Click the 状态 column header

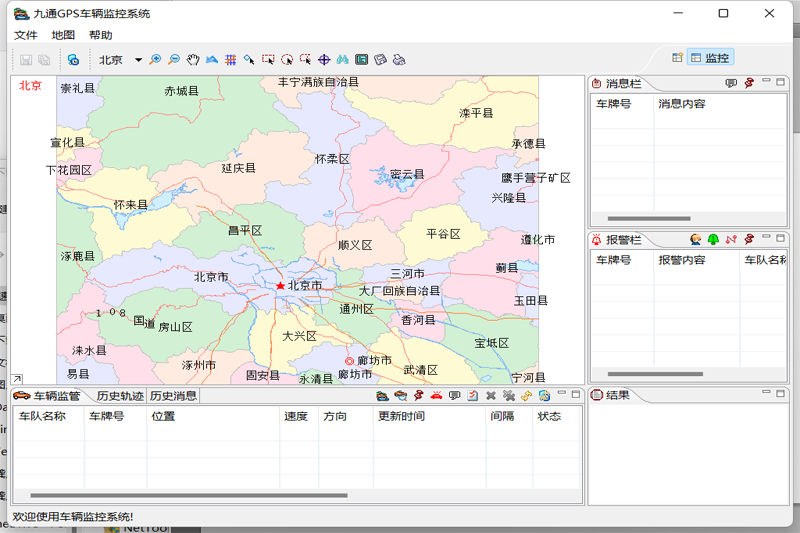[557, 416]
